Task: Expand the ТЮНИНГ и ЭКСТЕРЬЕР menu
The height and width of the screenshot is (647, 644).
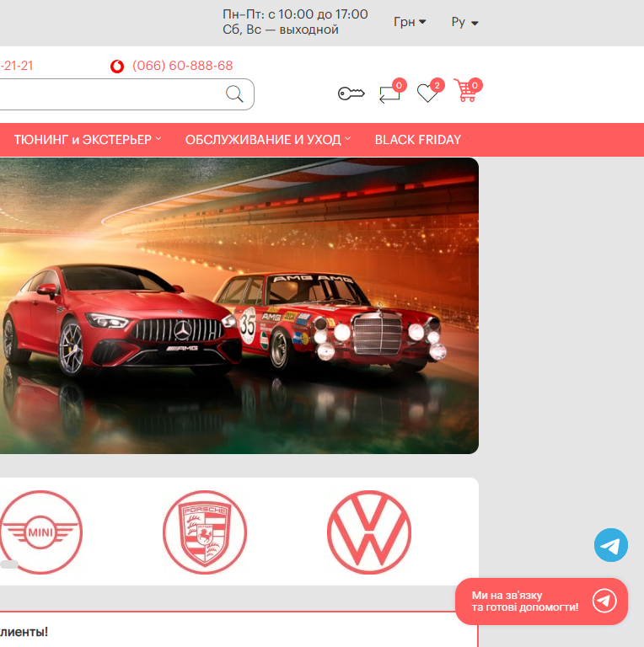Action: (x=88, y=140)
